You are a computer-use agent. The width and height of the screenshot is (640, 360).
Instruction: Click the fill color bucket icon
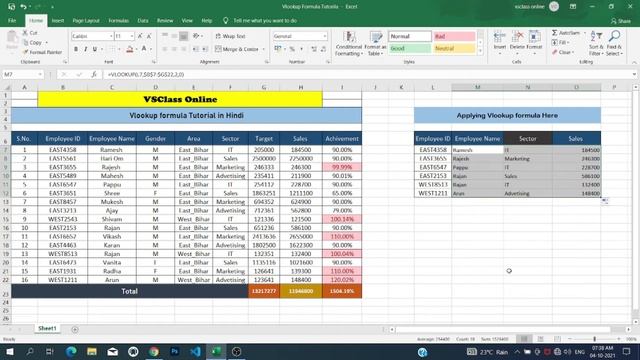(129, 49)
